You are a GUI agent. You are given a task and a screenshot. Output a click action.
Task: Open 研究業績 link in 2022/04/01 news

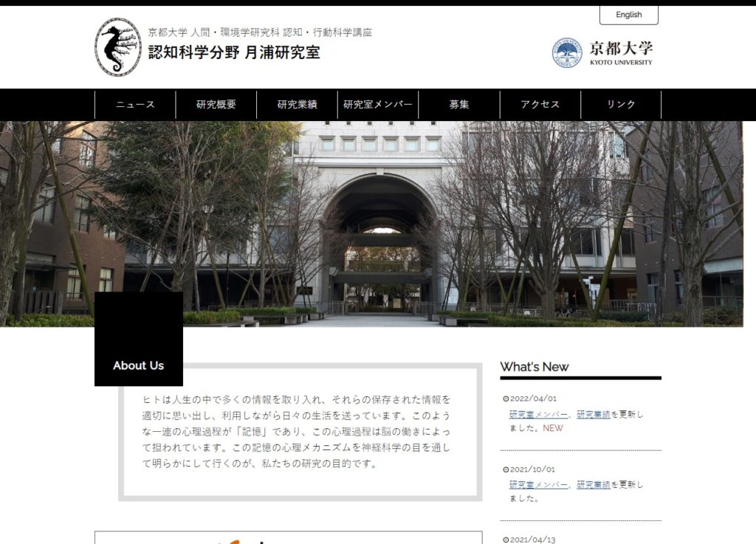pos(593,414)
